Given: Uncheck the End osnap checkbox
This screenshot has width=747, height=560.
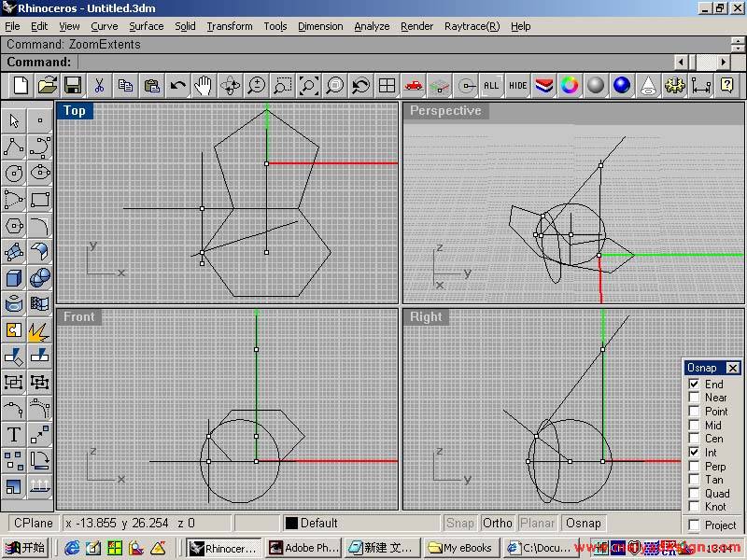Looking at the screenshot, I should pos(694,384).
